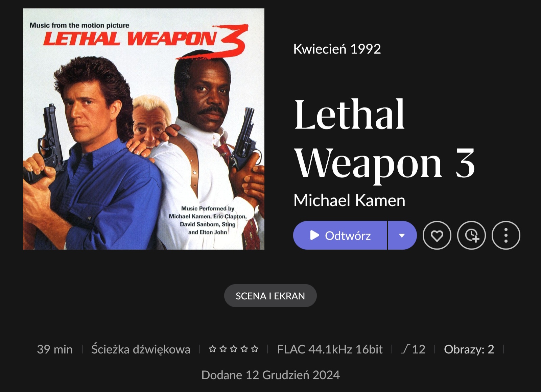541x392 pixels.
Task: Click the Dodane 12 Grudzień 2024 date
Action: [x=270, y=375]
